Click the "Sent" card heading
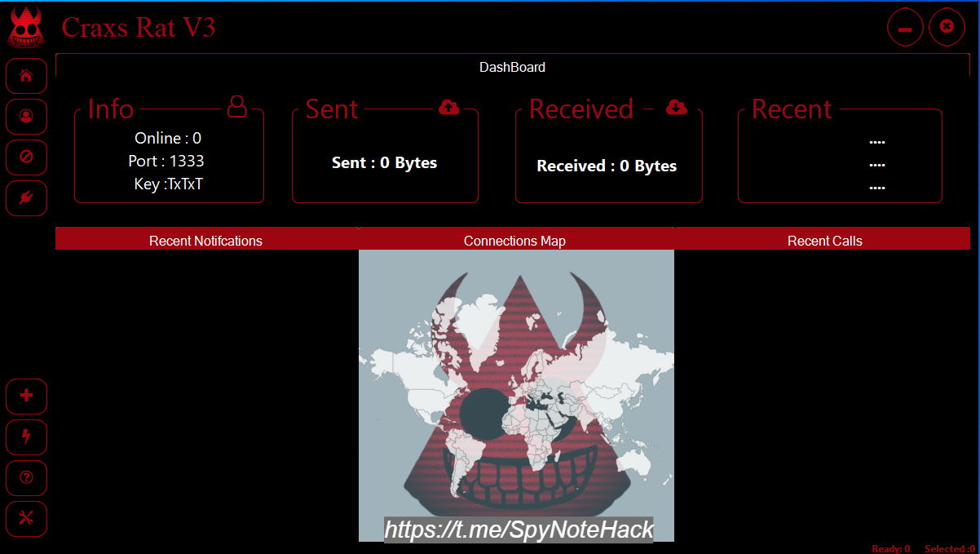 [x=332, y=109]
